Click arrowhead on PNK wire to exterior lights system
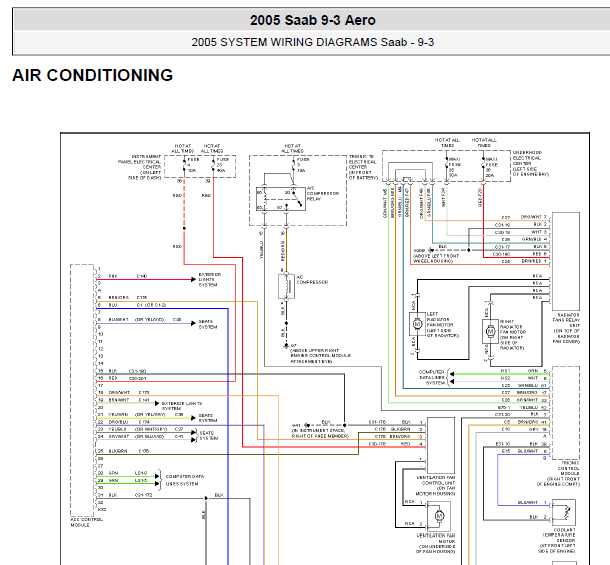610x565 pixels. (x=193, y=279)
